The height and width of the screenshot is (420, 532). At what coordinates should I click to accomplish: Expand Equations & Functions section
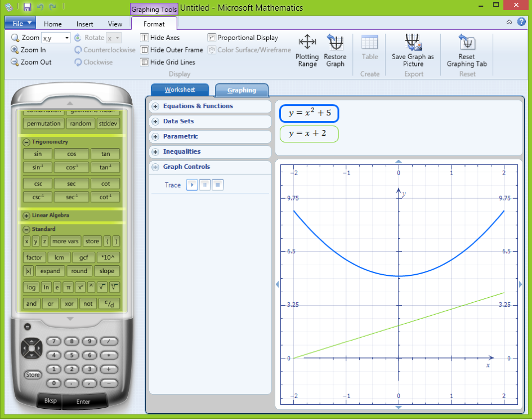155,106
